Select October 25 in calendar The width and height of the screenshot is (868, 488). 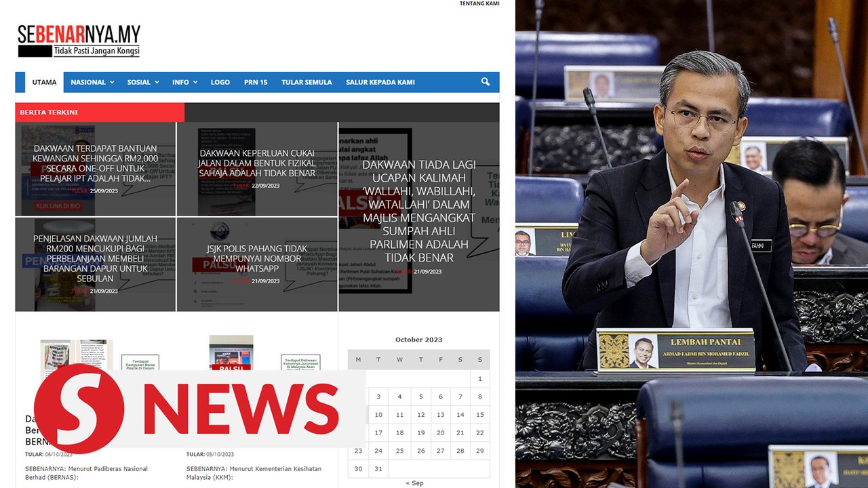[x=399, y=451]
